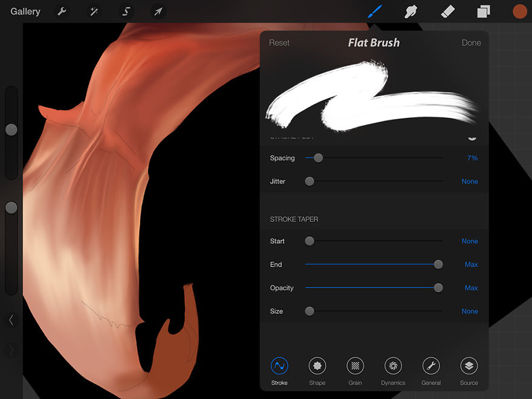Open the General brush settings
This screenshot has height=399, width=532.
pyautogui.click(x=431, y=366)
